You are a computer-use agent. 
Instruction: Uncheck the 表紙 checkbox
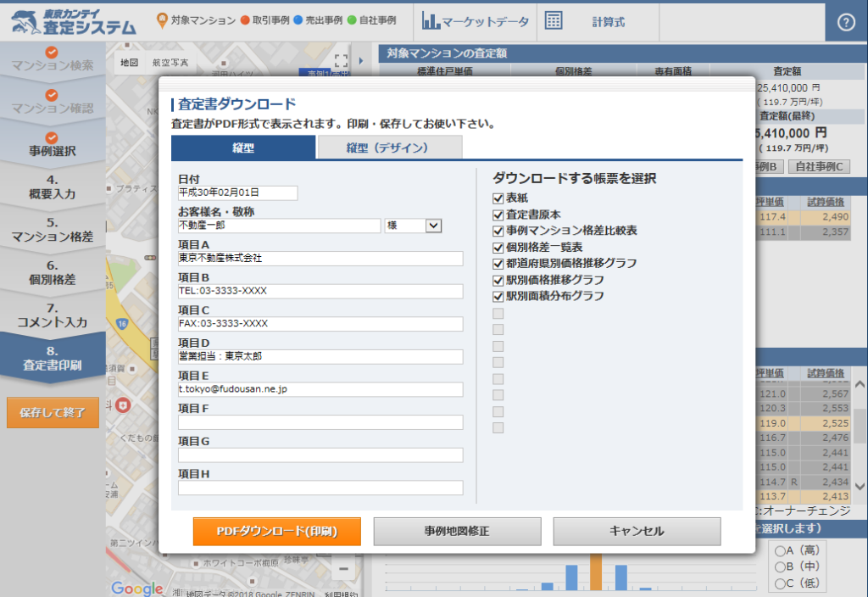click(498, 198)
